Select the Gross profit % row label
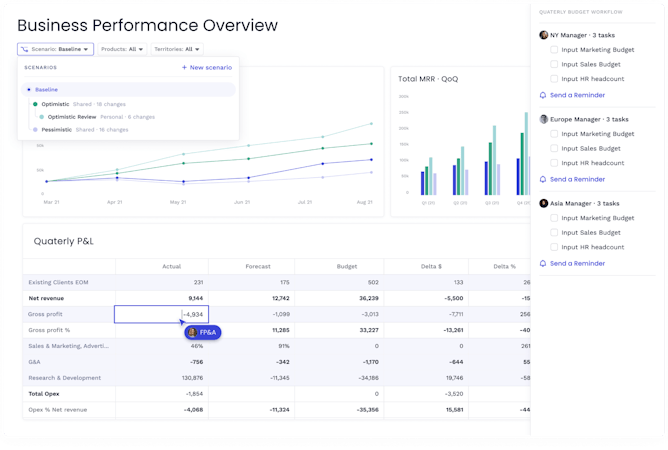The height and width of the screenshot is (450, 668). (x=49, y=330)
